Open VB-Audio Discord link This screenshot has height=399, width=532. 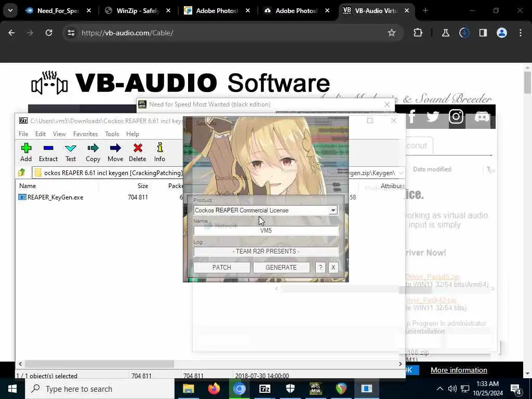click(x=482, y=117)
